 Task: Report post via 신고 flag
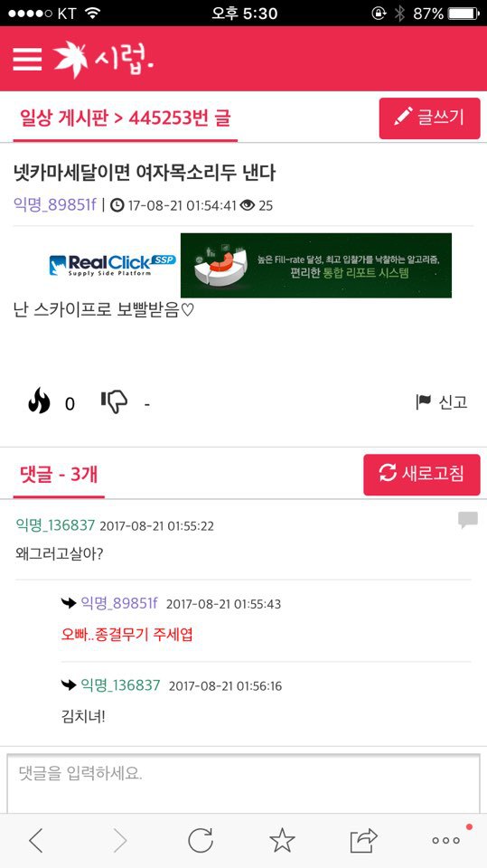pyautogui.click(x=442, y=402)
